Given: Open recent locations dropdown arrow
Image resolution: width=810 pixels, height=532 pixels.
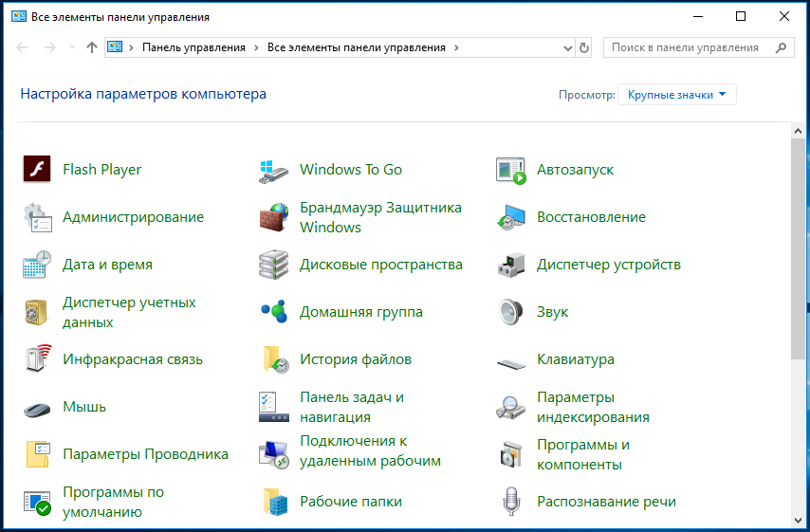Looking at the screenshot, I should click(x=72, y=47).
